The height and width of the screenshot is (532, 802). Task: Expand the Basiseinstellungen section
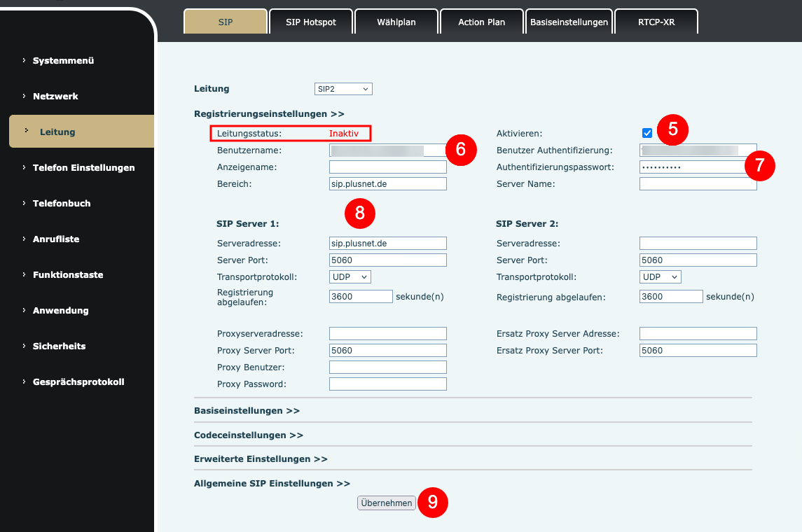point(247,411)
